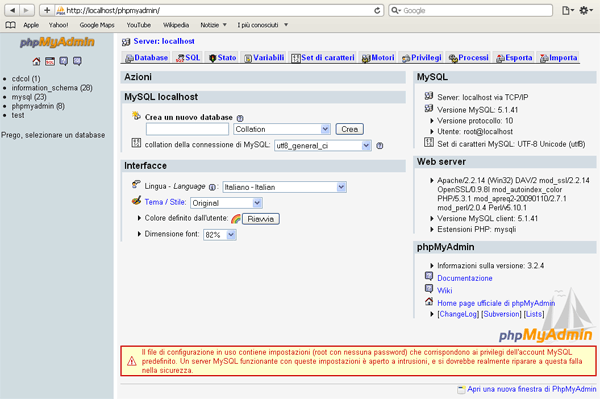Open the ChangeLog link

458,314
